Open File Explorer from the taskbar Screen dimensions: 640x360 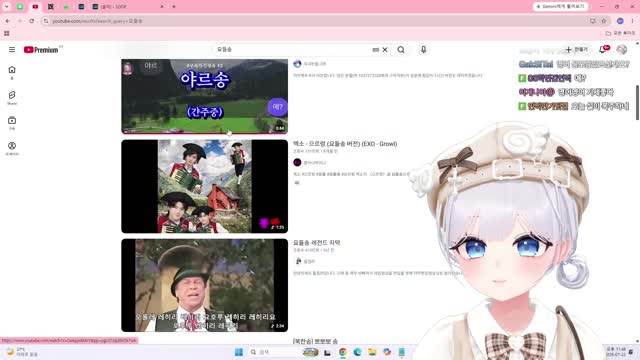click(x=372, y=352)
